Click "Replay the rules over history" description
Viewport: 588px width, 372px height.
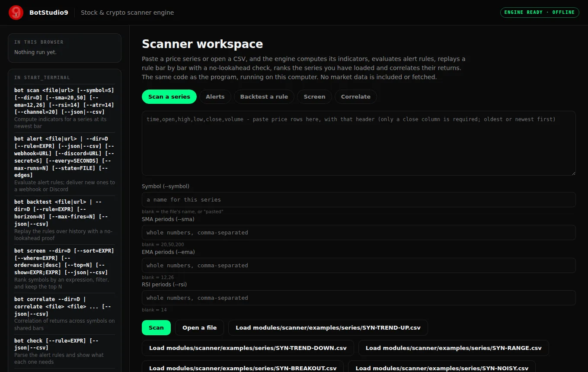pyautogui.click(x=63, y=234)
